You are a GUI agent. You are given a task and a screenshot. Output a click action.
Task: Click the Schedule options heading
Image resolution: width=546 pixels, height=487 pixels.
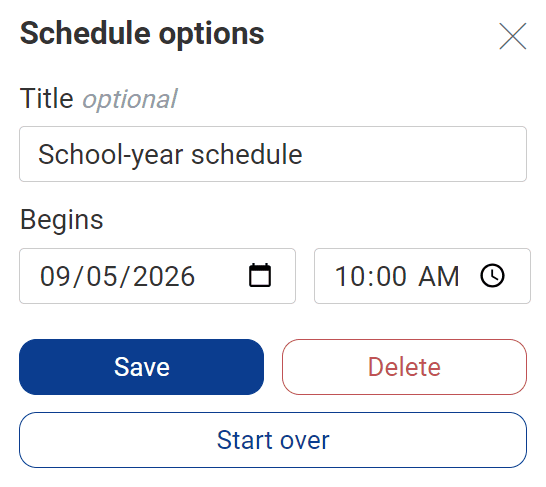[142, 34]
